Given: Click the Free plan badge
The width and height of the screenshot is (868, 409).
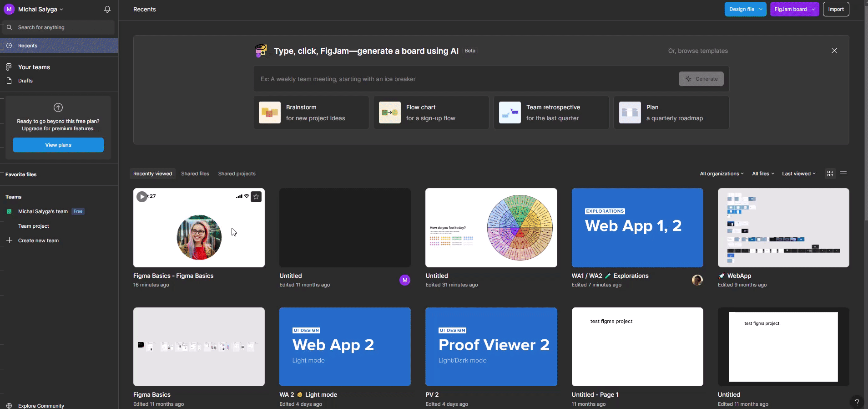Looking at the screenshot, I should (78, 211).
